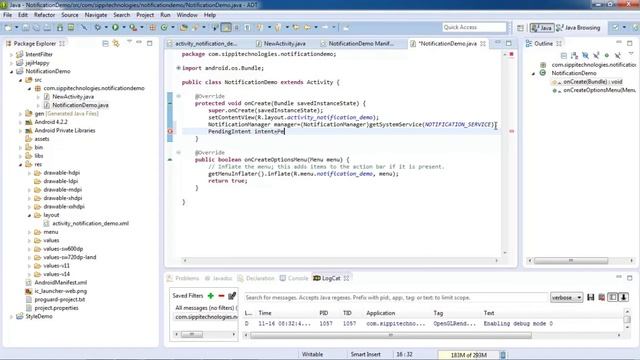The width and height of the screenshot is (640, 360).
Task: Click the Debug bug icon in toolbar
Action: click(98, 27)
